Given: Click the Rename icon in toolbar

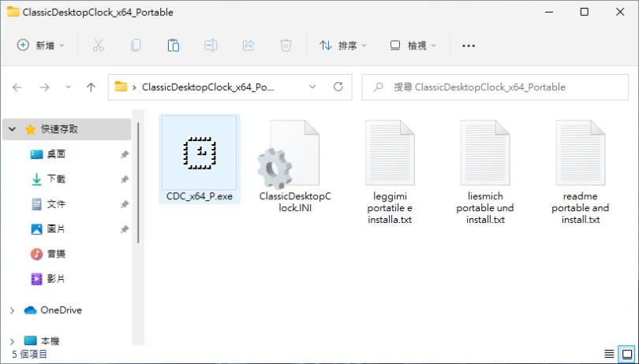Looking at the screenshot, I should (x=211, y=45).
